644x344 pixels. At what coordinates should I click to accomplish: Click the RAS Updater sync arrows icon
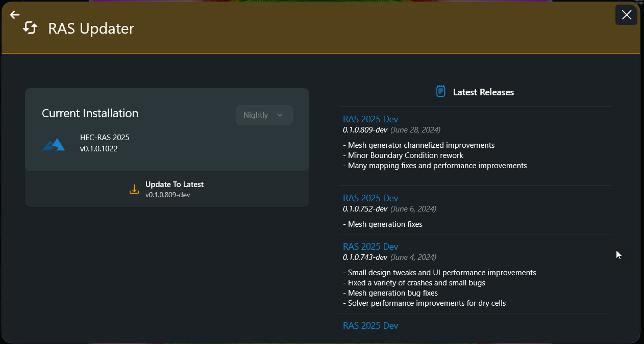pos(30,29)
